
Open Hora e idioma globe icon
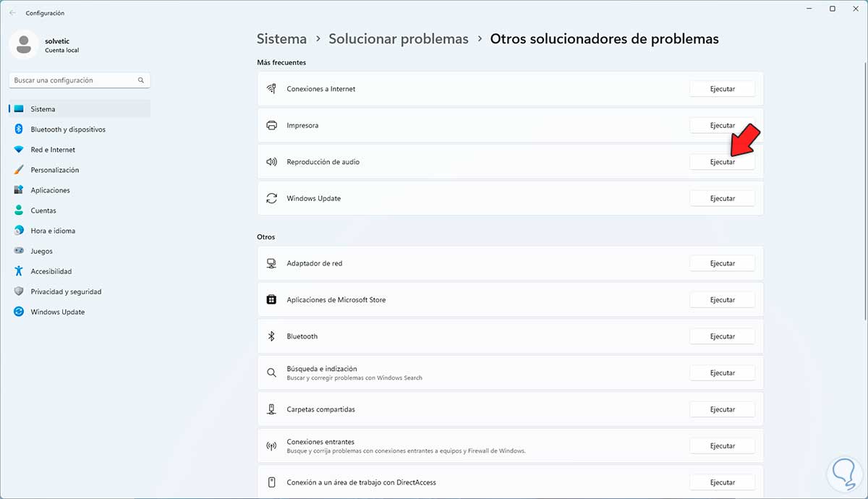coord(19,231)
